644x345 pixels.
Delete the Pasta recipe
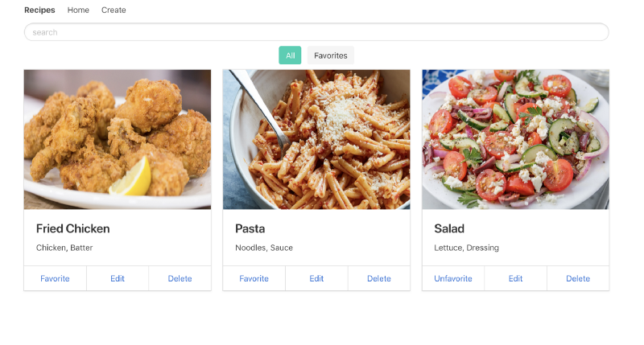(x=379, y=278)
